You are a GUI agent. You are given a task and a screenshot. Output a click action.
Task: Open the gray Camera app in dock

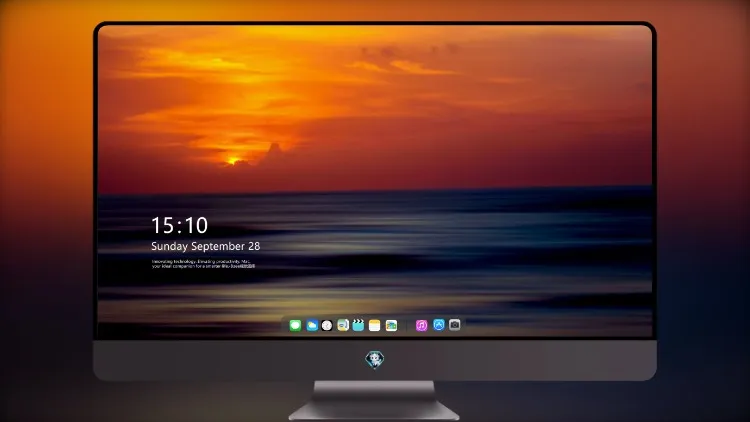pyautogui.click(x=455, y=325)
